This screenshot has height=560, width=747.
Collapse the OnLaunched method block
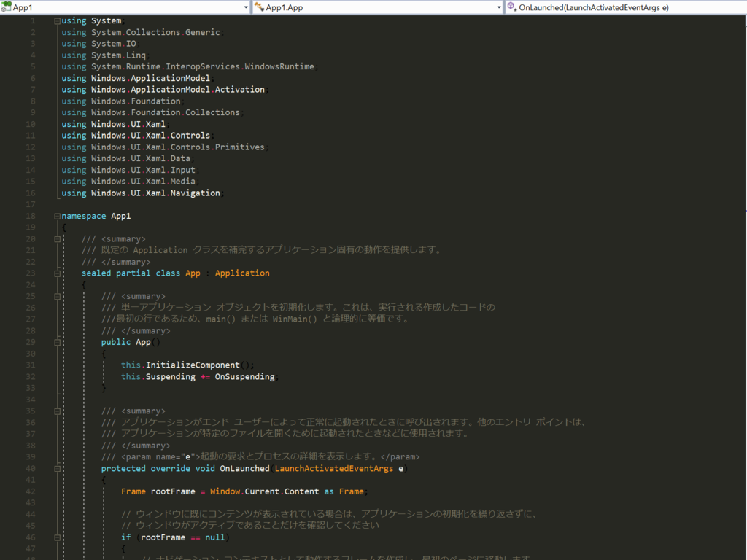[57, 469]
